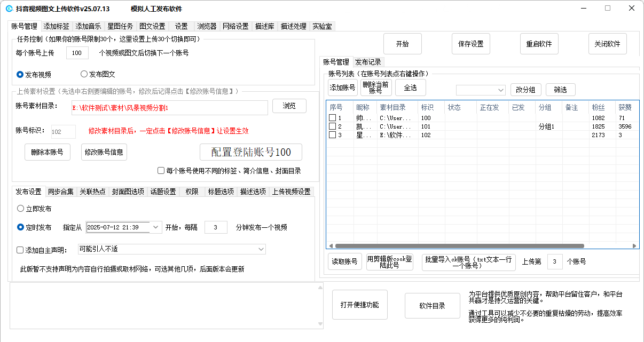Click the 素材目录 column header

397,107
